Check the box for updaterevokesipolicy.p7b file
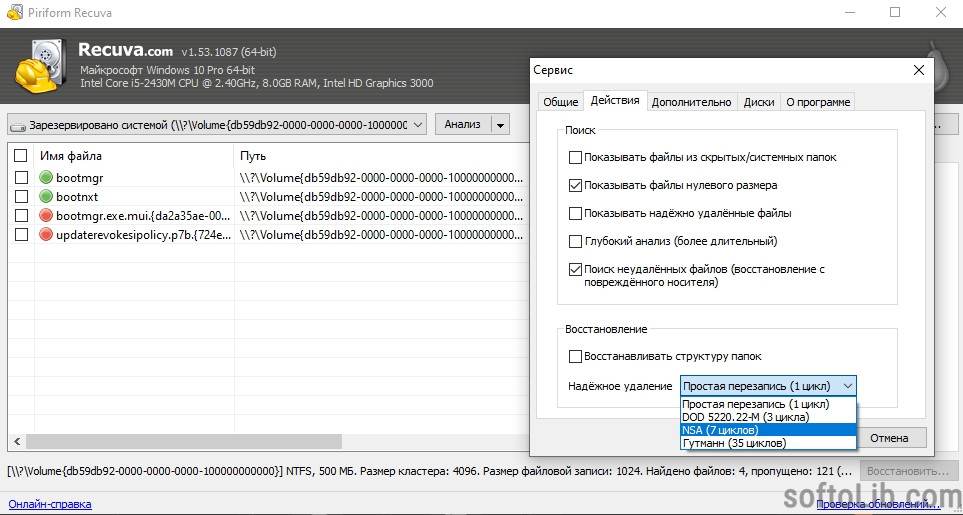 click(21, 234)
